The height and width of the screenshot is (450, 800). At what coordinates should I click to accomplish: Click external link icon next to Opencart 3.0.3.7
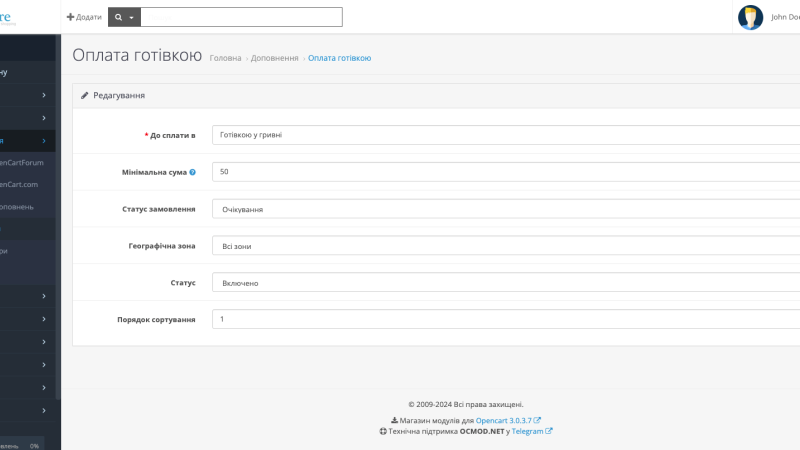click(537, 420)
